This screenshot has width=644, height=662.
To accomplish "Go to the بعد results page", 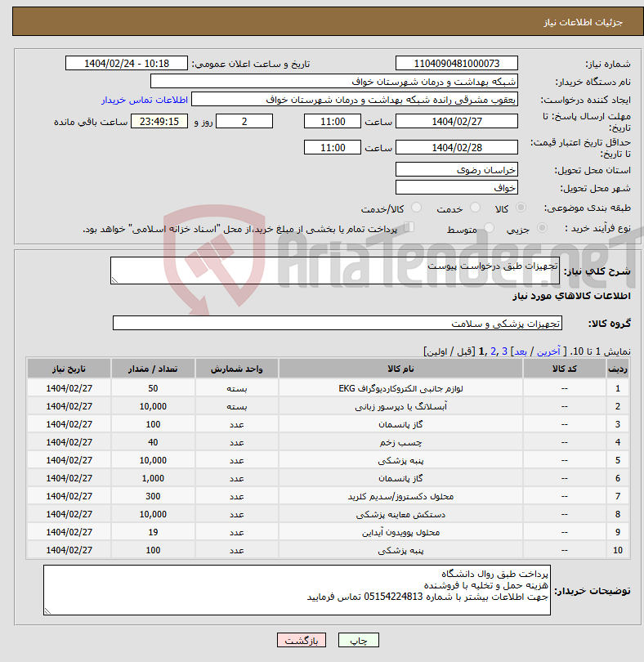I will click(x=521, y=351).
